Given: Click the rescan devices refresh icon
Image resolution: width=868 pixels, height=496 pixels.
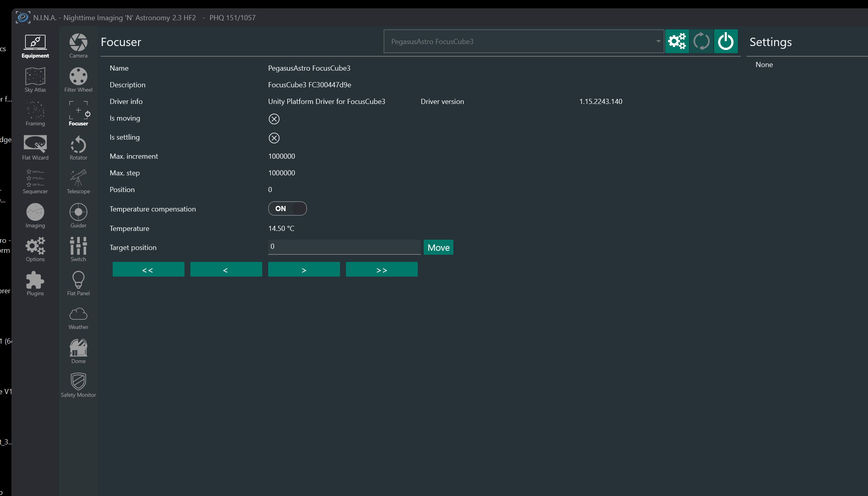Looking at the screenshot, I should click(x=701, y=41).
